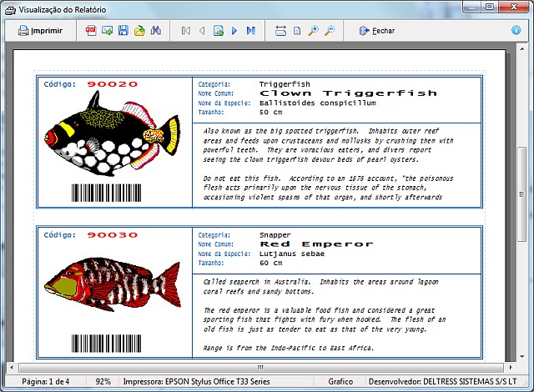Click the Desenvolvedor DELTRESS SISTEMAS status entry
Viewport: 534px width, 392px height.
tap(442, 381)
